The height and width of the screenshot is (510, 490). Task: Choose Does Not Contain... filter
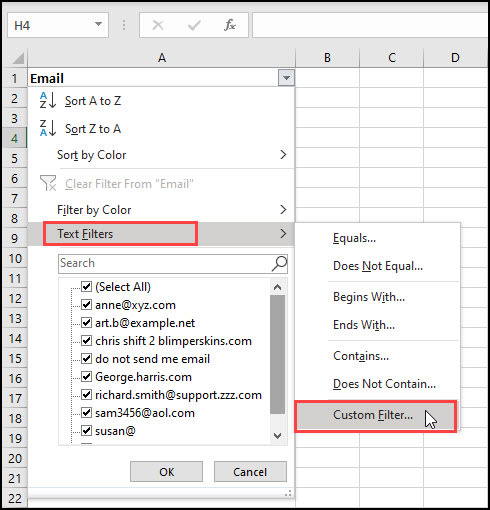[x=377, y=384]
